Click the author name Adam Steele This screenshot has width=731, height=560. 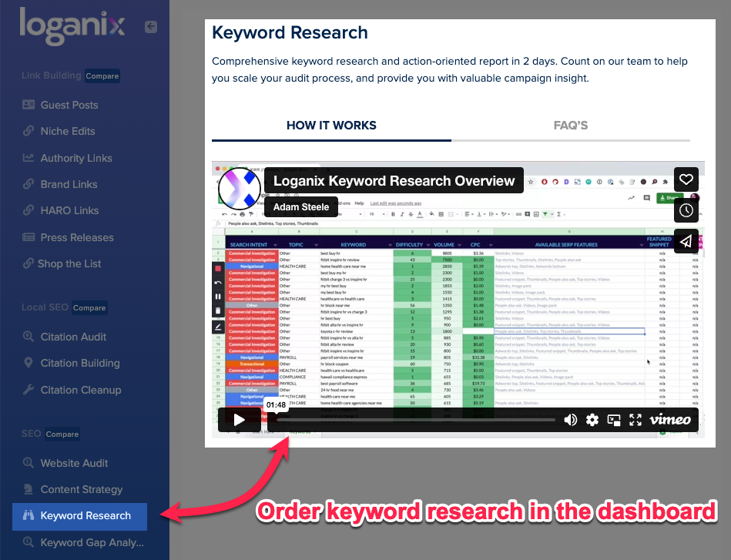coord(301,207)
